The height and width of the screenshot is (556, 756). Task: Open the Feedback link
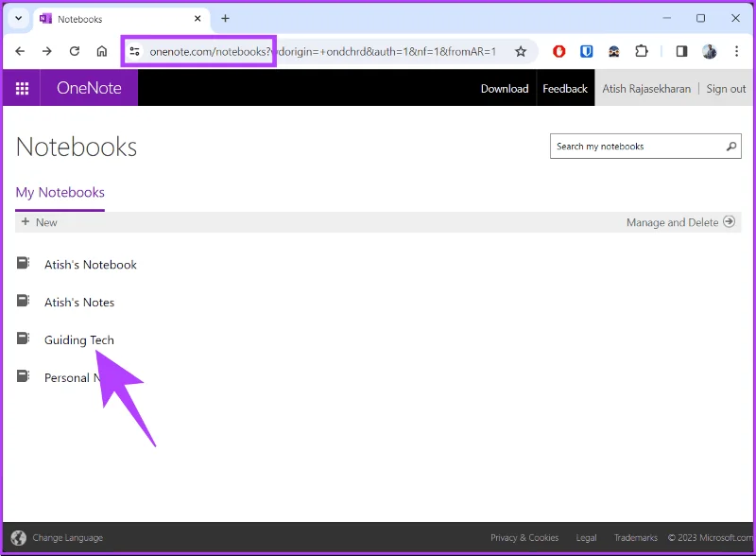pyautogui.click(x=564, y=89)
